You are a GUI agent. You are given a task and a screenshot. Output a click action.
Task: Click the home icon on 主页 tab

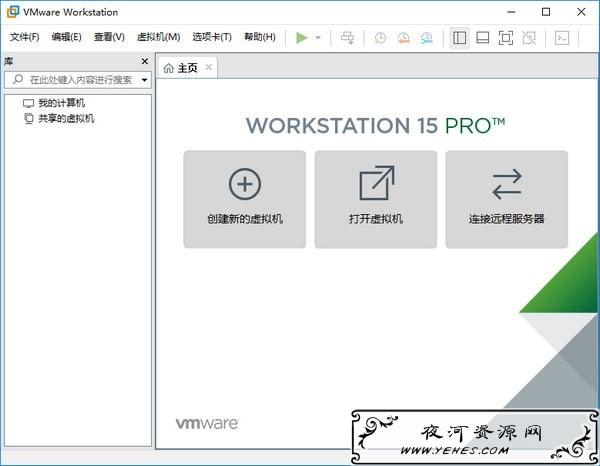[x=168, y=68]
